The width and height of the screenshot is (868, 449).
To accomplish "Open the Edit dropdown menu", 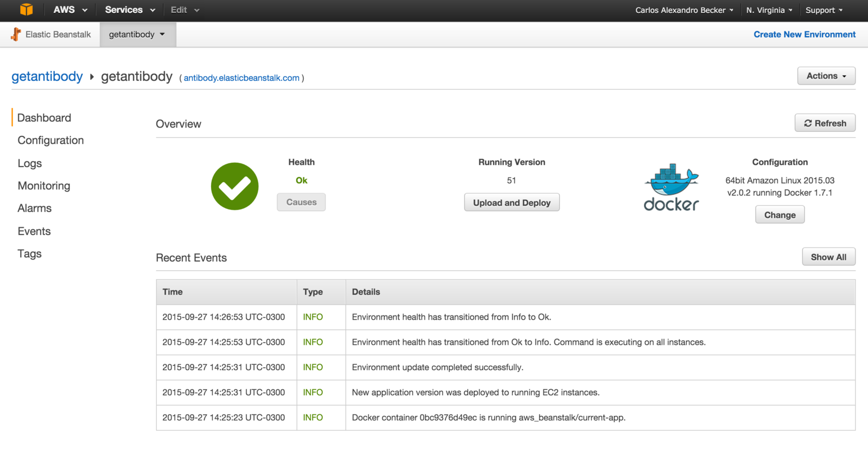I will 185,10.
